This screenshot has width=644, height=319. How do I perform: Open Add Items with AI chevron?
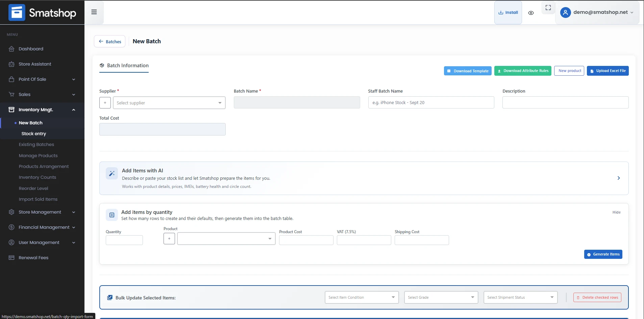click(619, 178)
